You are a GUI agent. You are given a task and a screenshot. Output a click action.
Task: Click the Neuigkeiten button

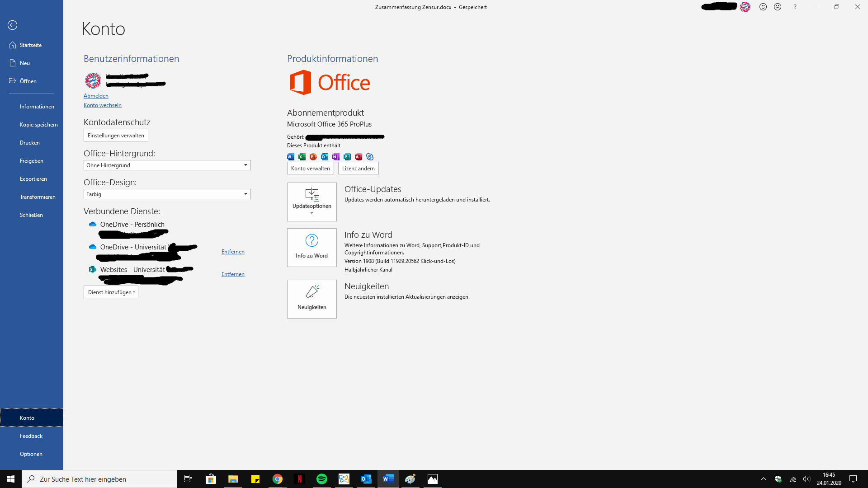pos(312,299)
